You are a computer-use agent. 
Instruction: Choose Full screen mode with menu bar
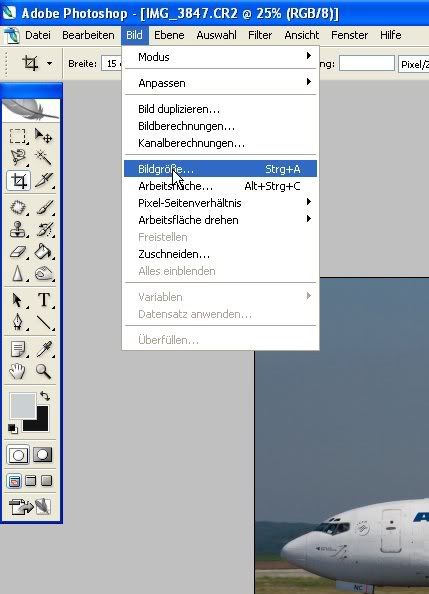pos(30,481)
